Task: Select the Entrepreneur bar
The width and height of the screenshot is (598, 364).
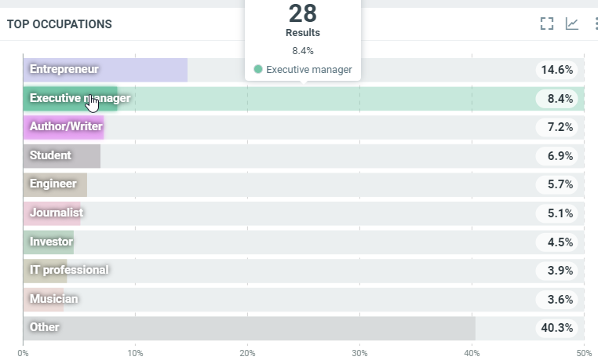Action: (105, 70)
